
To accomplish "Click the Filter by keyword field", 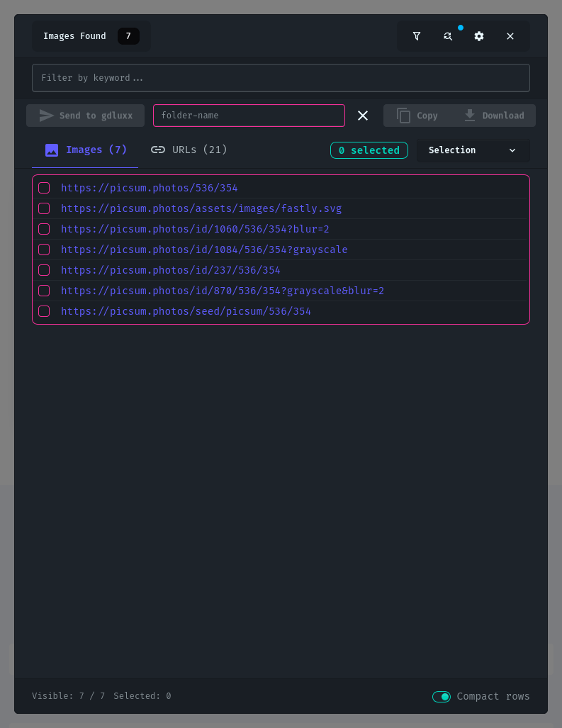I will pos(281,78).
